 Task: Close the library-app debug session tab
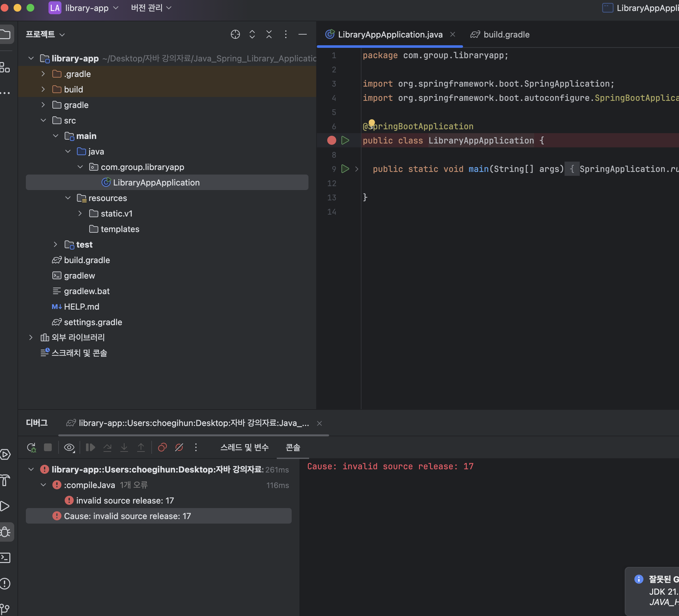pyautogui.click(x=319, y=423)
